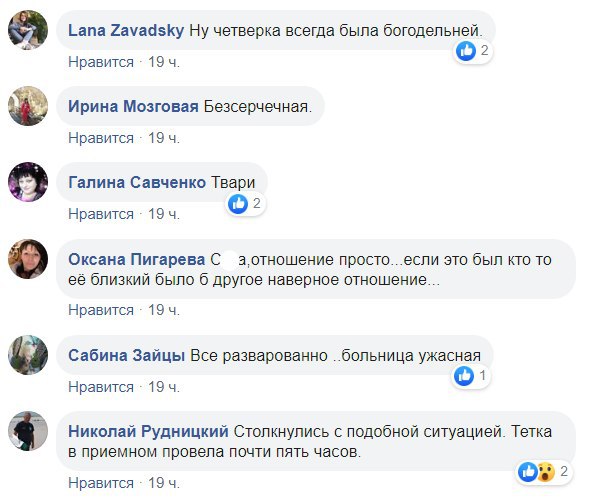
Task: Like Оксана Пигарева's comment
Action: click(x=101, y=310)
